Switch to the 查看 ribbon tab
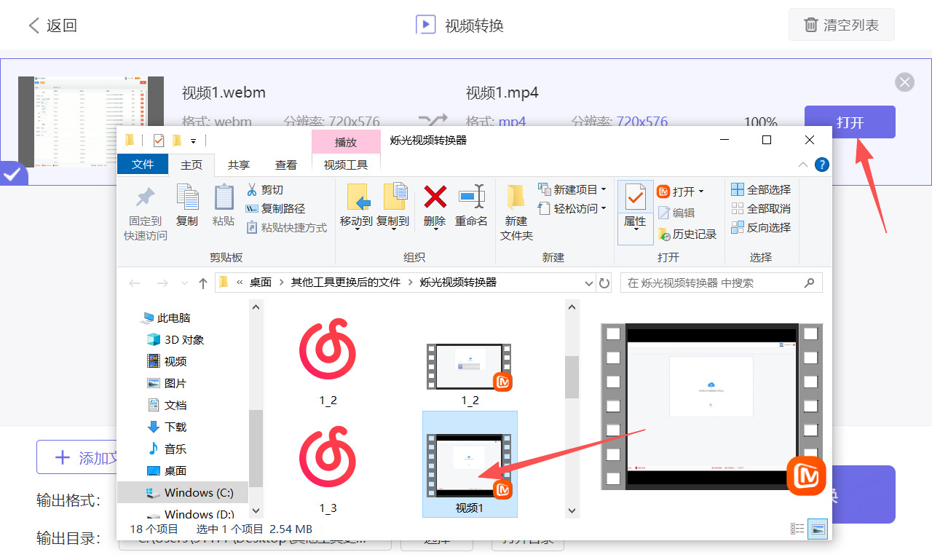The width and height of the screenshot is (932, 560). (x=286, y=165)
